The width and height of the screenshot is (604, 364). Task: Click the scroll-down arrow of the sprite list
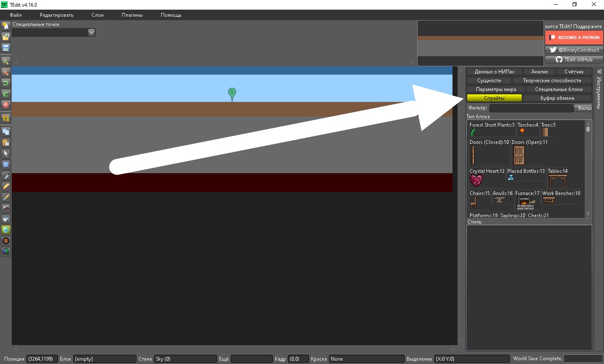tap(588, 214)
